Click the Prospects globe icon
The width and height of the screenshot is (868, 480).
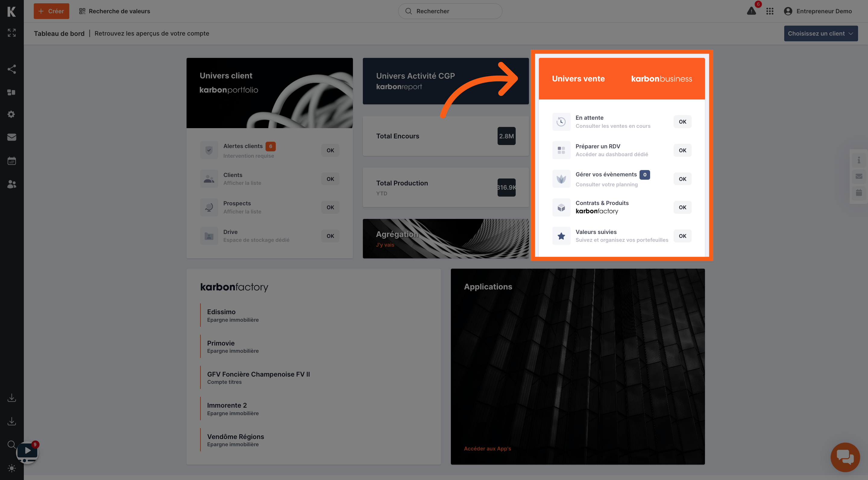click(209, 207)
